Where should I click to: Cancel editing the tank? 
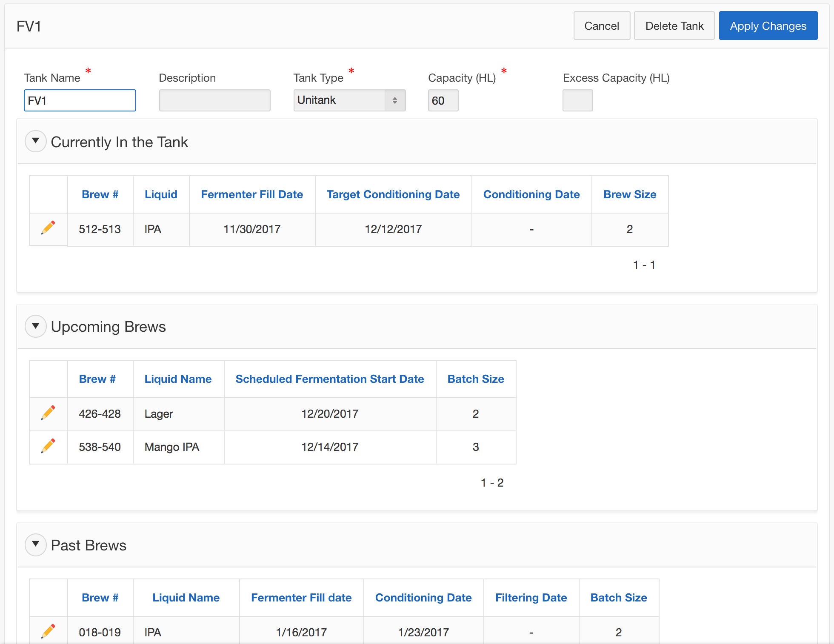pyautogui.click(x=601, y=26)
